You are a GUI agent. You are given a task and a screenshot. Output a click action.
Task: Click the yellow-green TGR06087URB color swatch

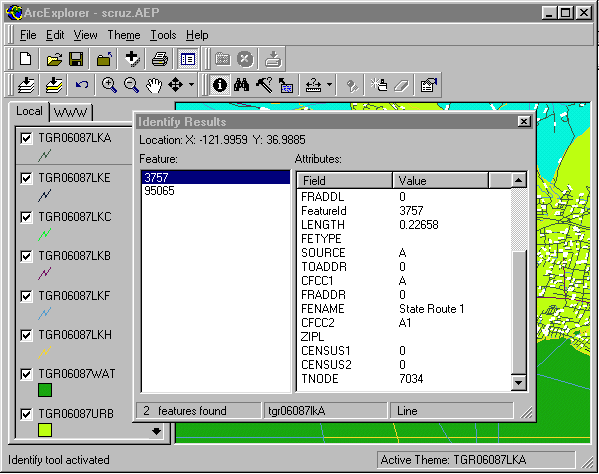tap(45, 430)
